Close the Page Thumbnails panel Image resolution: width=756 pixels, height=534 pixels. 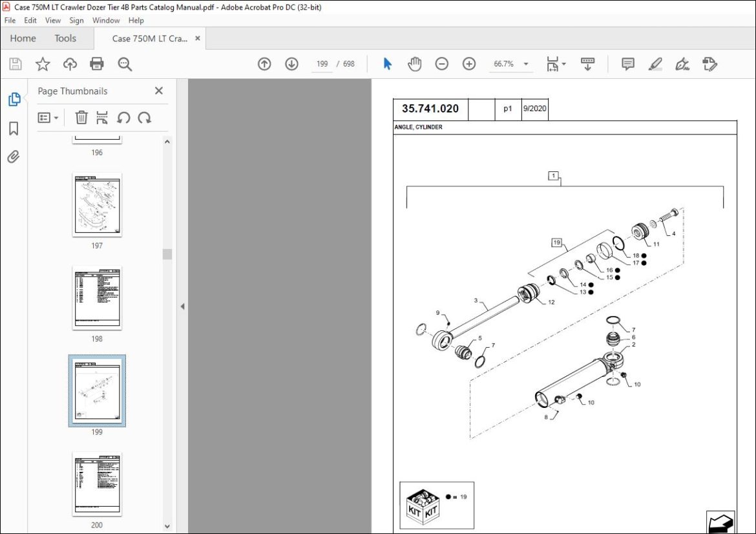tap(158, 91)
